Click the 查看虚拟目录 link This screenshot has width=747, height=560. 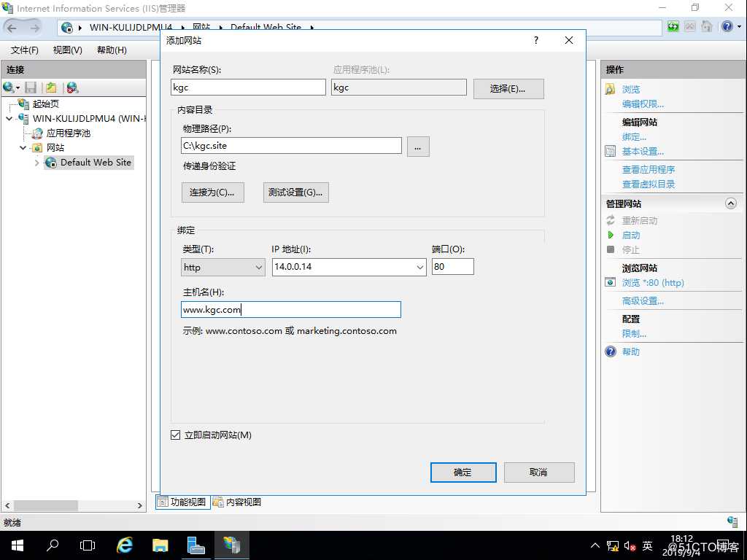coord(649,184)
